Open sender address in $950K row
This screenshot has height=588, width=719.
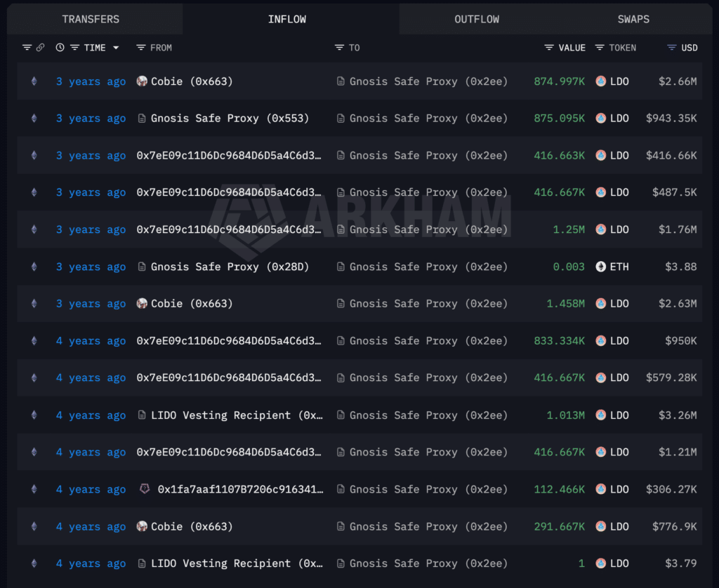(229, 341)
